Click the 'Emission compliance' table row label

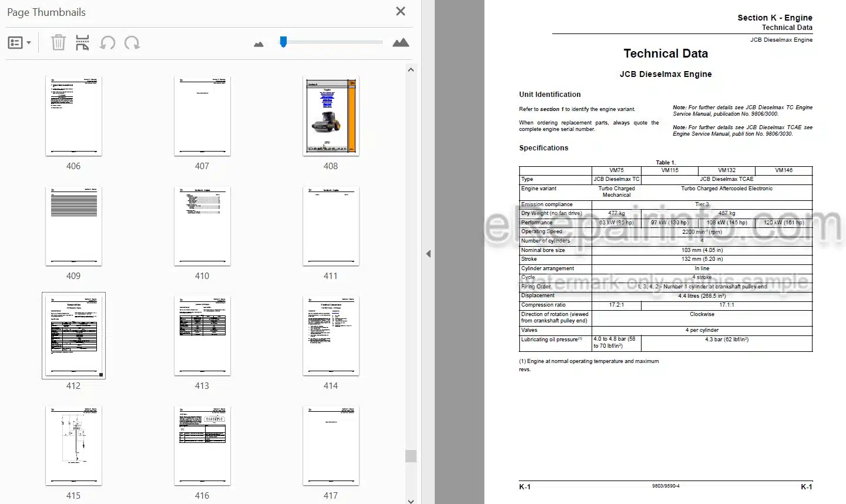546,204
